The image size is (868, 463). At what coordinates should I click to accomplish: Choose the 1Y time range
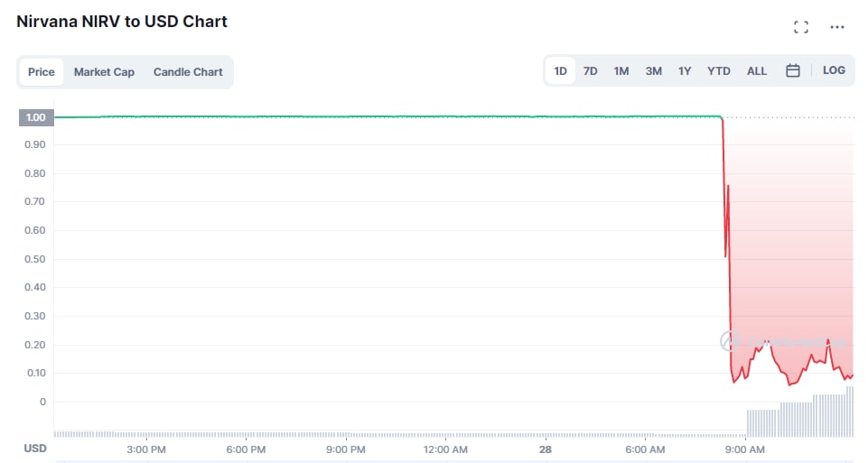click(x=685, y=70)
